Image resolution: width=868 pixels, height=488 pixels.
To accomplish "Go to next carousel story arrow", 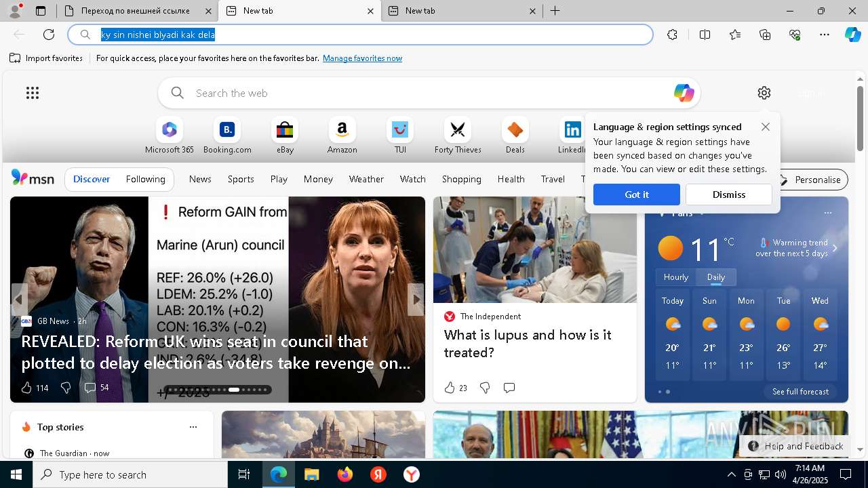I will pos(416,299).
